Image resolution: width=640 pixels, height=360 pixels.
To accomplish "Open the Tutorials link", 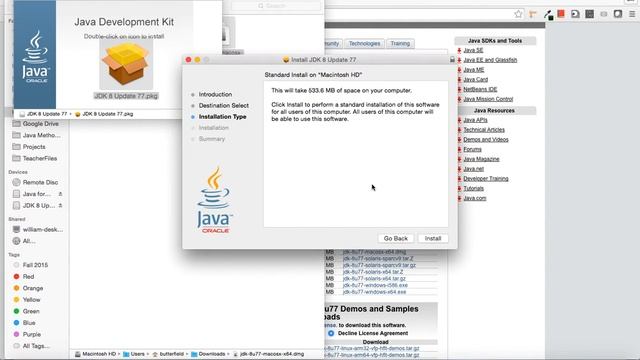I will tap(473, 188).
